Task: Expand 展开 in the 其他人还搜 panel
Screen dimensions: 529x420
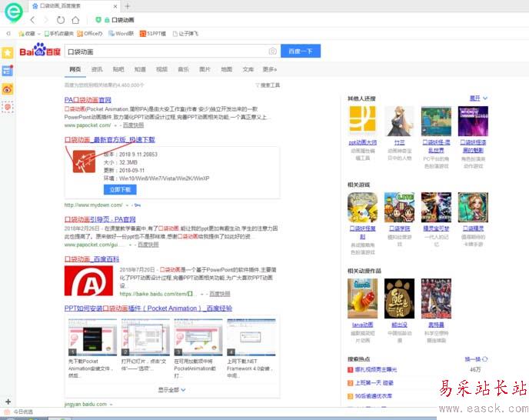Action: pyautogui.click(x=478, y=98)
